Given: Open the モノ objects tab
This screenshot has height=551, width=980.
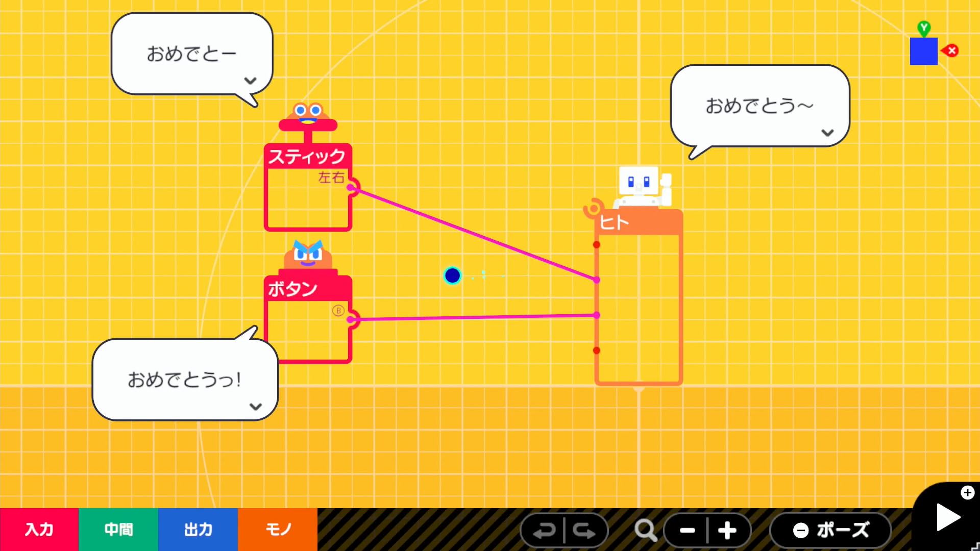Looking at the screenshot, I should coord(278,530).
